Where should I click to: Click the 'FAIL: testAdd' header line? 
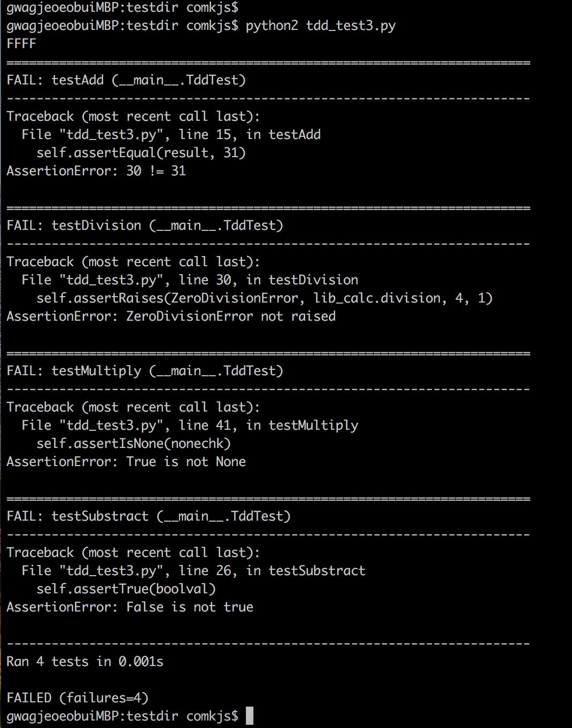click(126, 80)
